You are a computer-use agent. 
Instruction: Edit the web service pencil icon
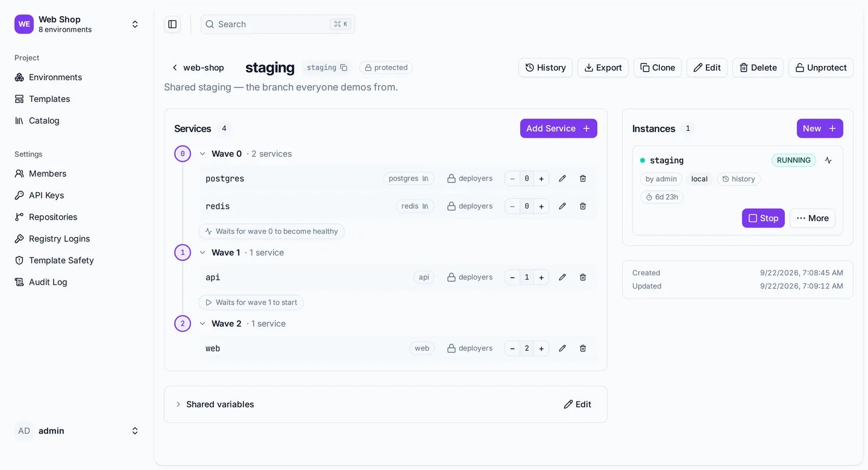point(563,348)
